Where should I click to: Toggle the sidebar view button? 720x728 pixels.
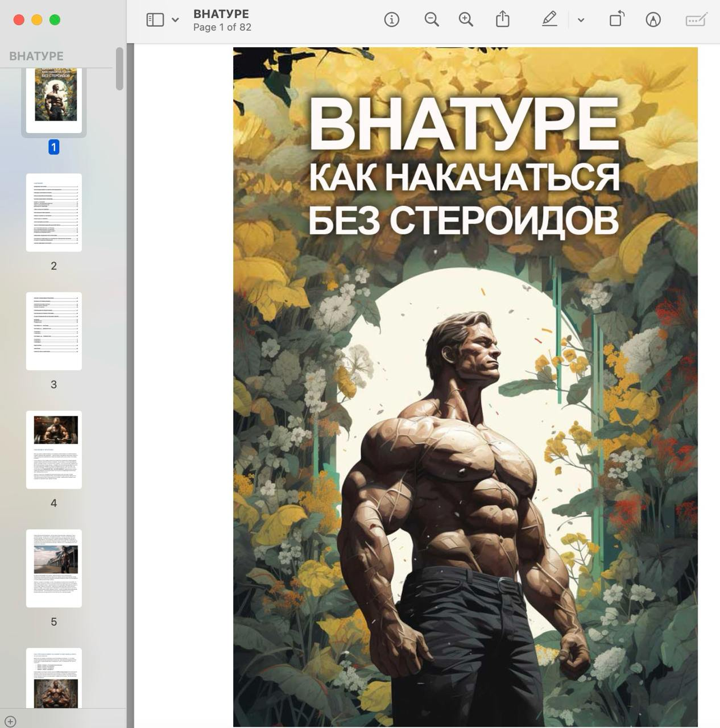[x=155, y=20]
